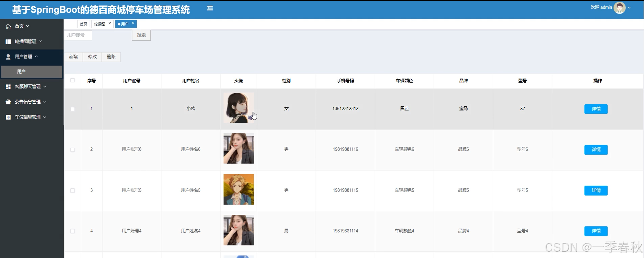The height and width of the screenshot is (258, 644).
Task: Click phone number 13512312312
Action: (x=345, y=108)
